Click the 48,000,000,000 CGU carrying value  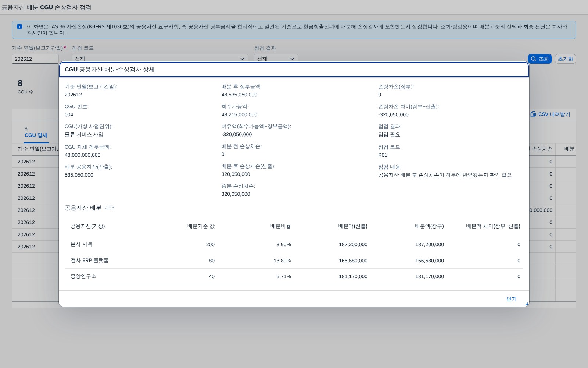(82, 155)
